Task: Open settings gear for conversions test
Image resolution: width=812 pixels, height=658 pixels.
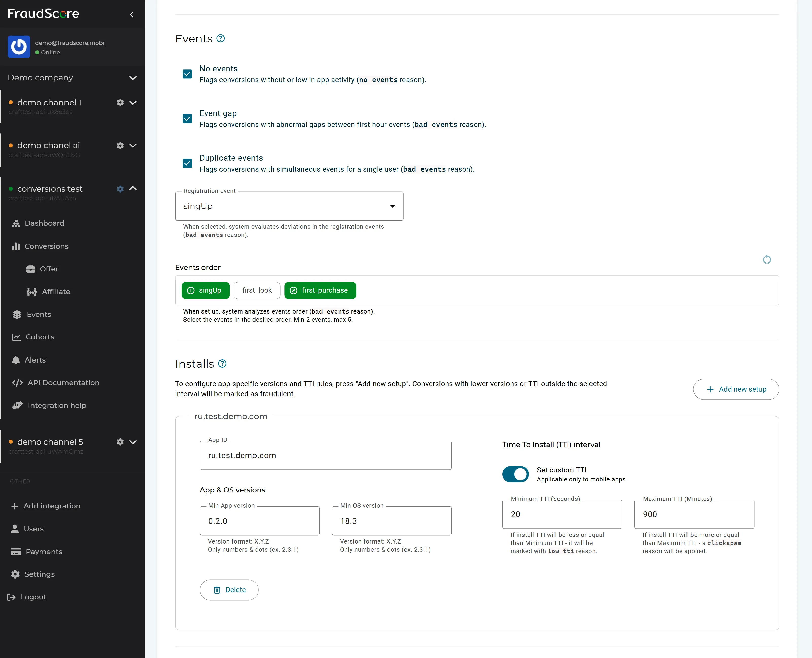Action: pos(120,189)
